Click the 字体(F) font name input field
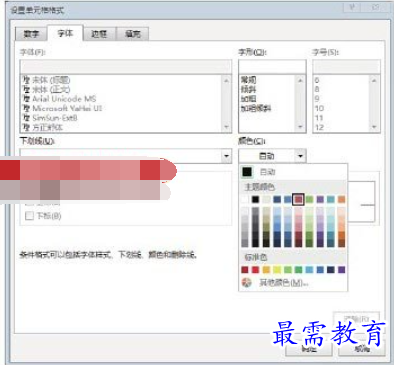 click(126, 67)
